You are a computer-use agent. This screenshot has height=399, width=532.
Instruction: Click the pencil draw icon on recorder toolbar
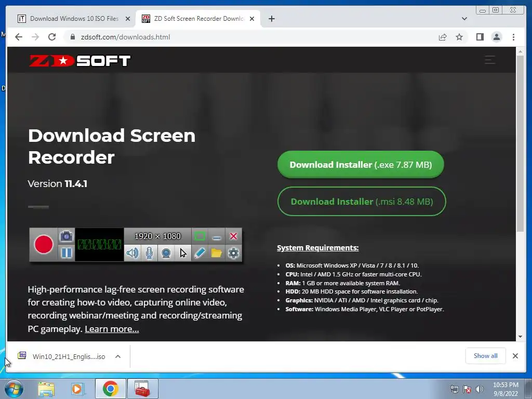coord(199,253)
